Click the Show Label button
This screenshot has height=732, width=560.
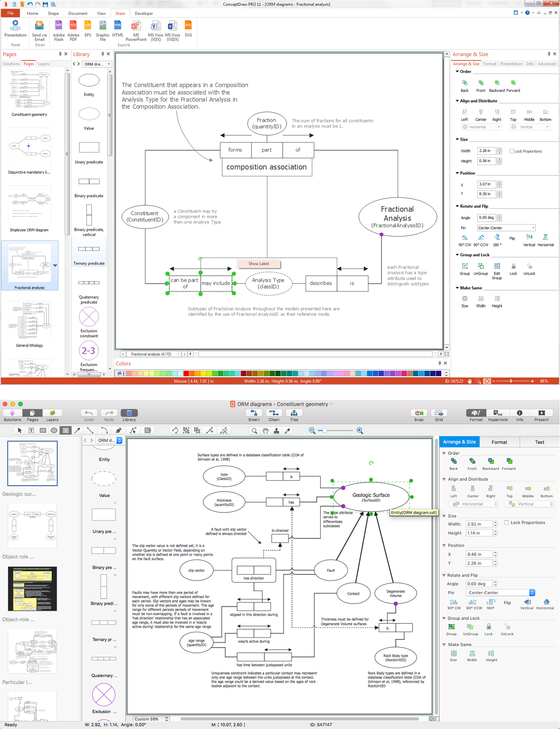[x=259, y=264]
